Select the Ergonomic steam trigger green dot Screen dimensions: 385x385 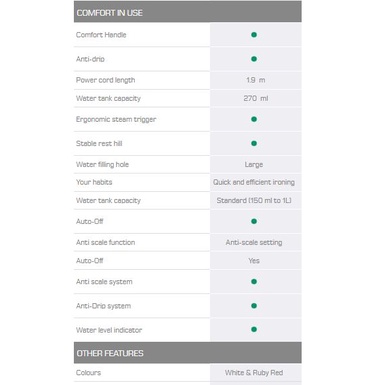click(x=254, y=119)
